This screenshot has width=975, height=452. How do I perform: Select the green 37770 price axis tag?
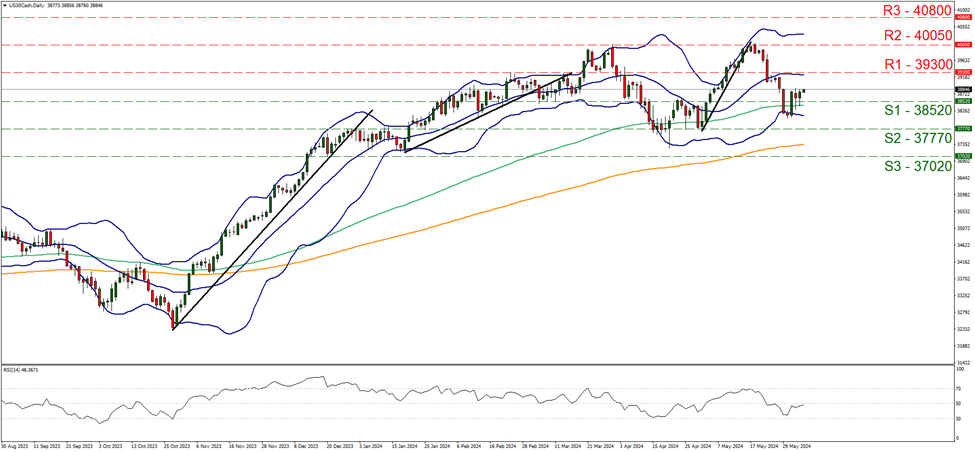963,129
